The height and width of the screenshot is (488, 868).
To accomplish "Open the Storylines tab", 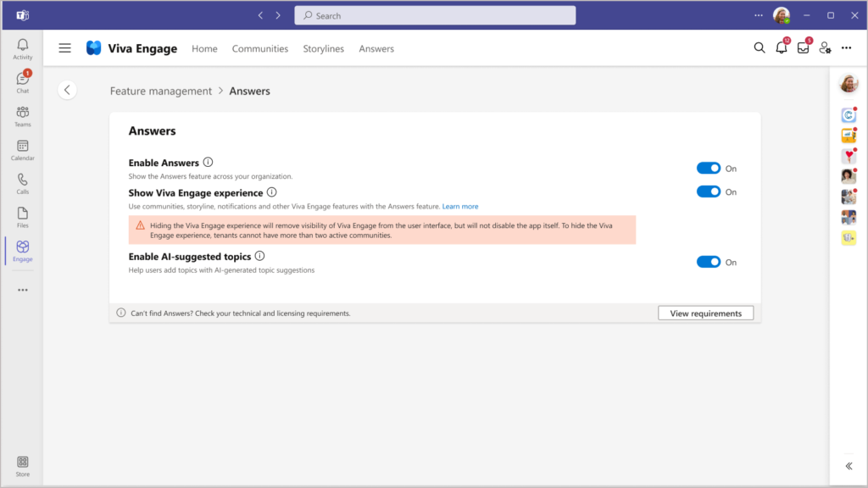I will [323, 48].
